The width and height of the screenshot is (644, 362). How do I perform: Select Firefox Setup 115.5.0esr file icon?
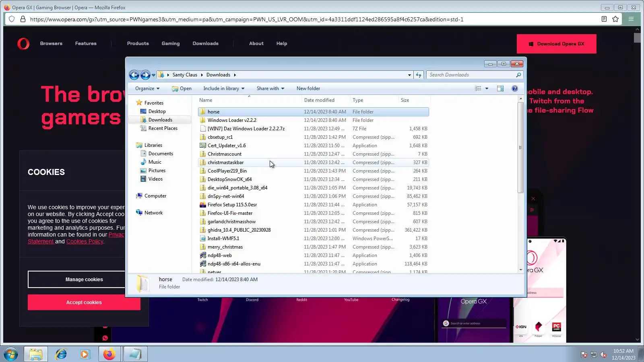click(x=203, y=205)
